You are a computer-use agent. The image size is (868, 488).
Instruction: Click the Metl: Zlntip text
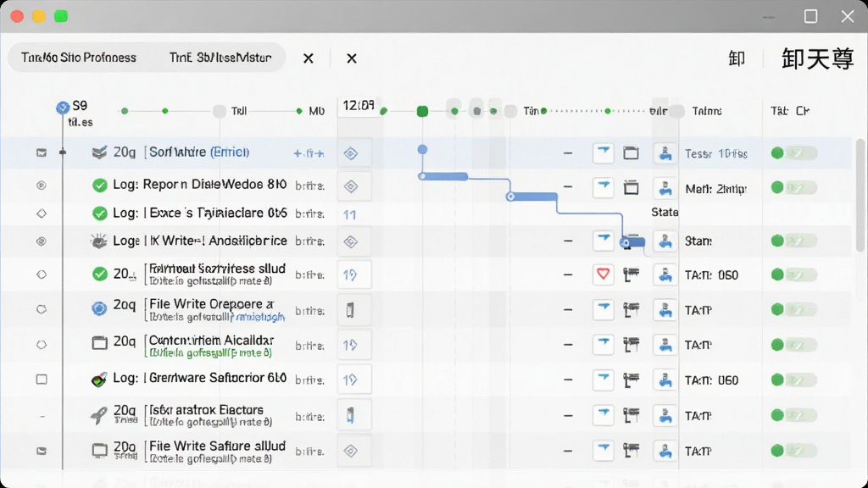tap(715, 189)
